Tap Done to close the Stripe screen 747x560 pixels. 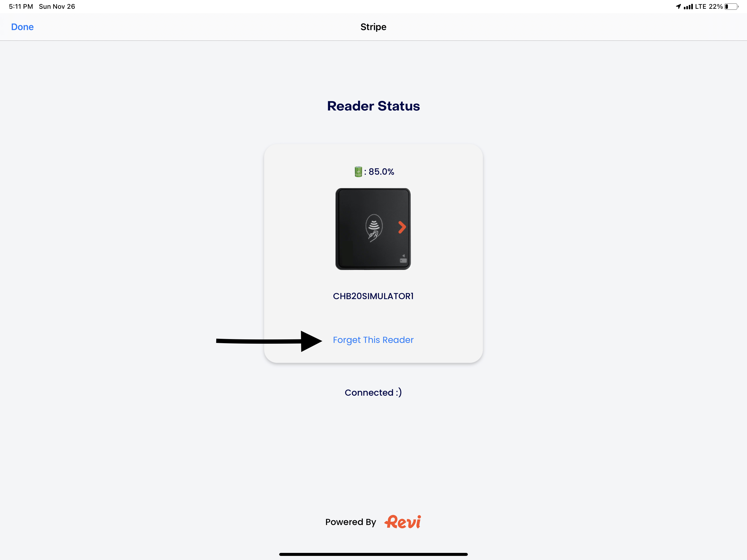pos(22,27)
